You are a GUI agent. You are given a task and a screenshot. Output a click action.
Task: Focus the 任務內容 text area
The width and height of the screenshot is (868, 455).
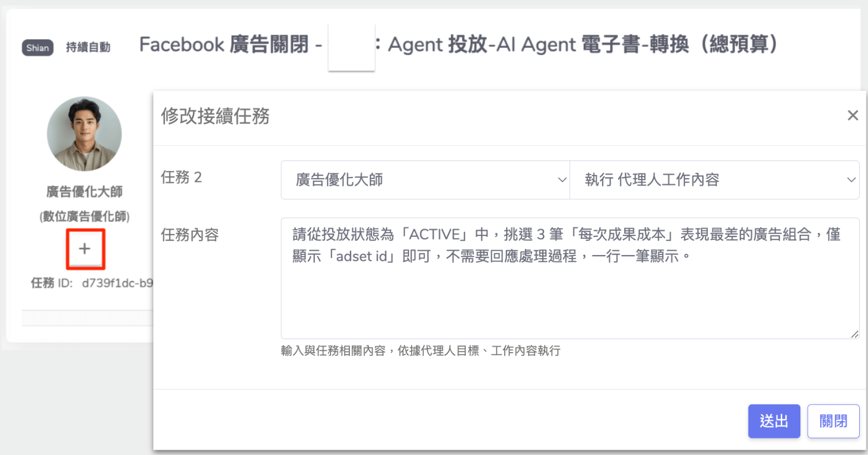(569, 291)
